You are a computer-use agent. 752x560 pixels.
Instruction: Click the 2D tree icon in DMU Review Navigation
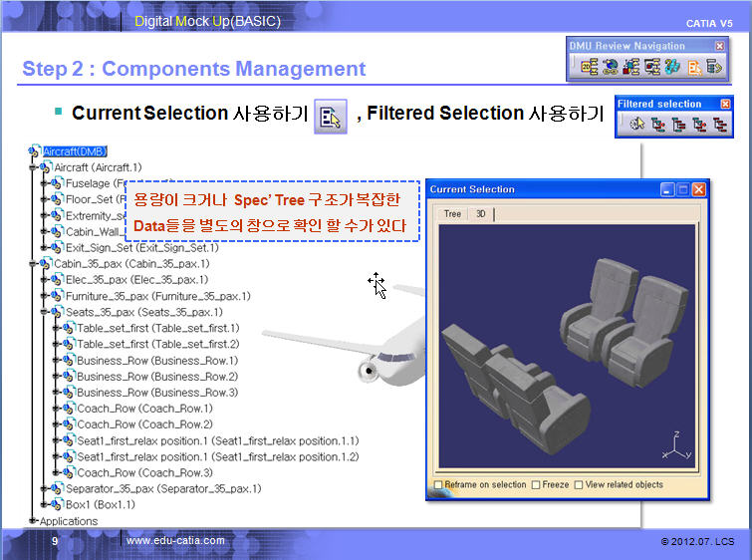[x=588, y=67]
